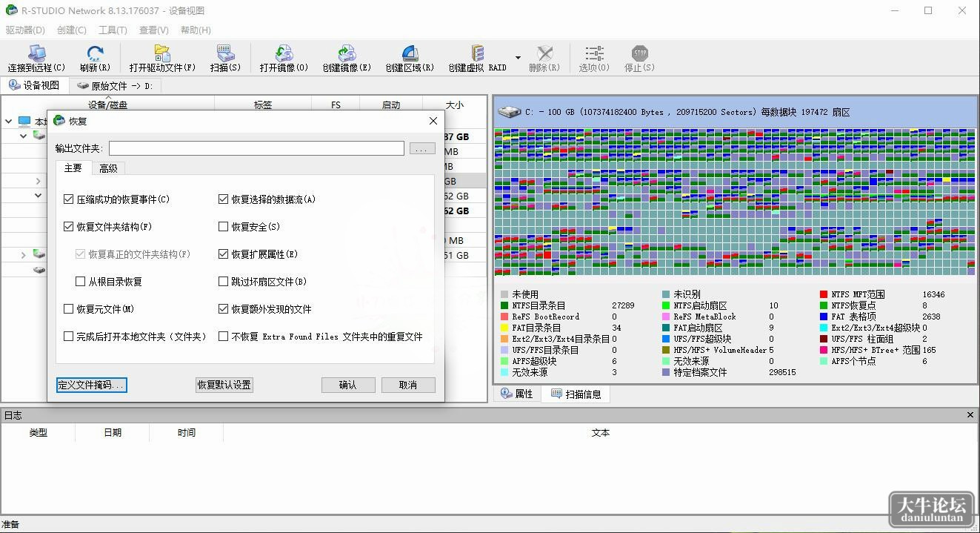Click the 删除 toolbar icon

(x=545, y=54)
